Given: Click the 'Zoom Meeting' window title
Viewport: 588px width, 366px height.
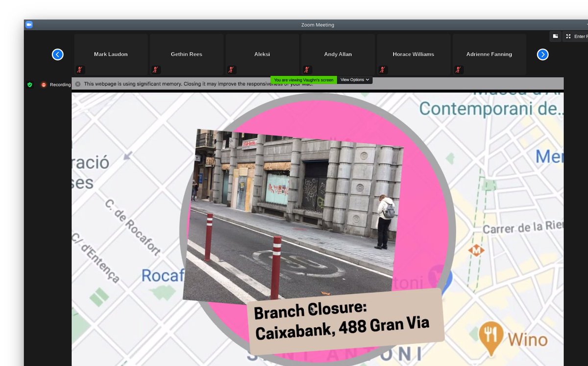Looking at the screenshot, I should coord(318,25).
